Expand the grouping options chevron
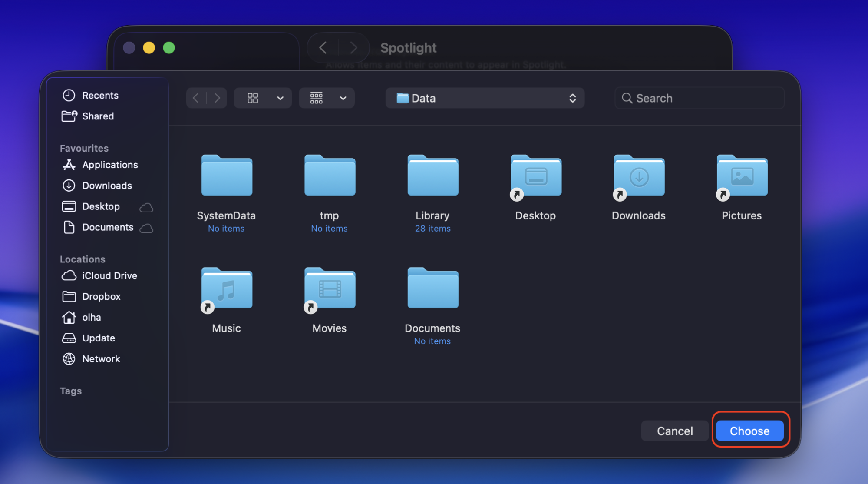The width and height of the screenshot is (868, 484). pos(343,98)
